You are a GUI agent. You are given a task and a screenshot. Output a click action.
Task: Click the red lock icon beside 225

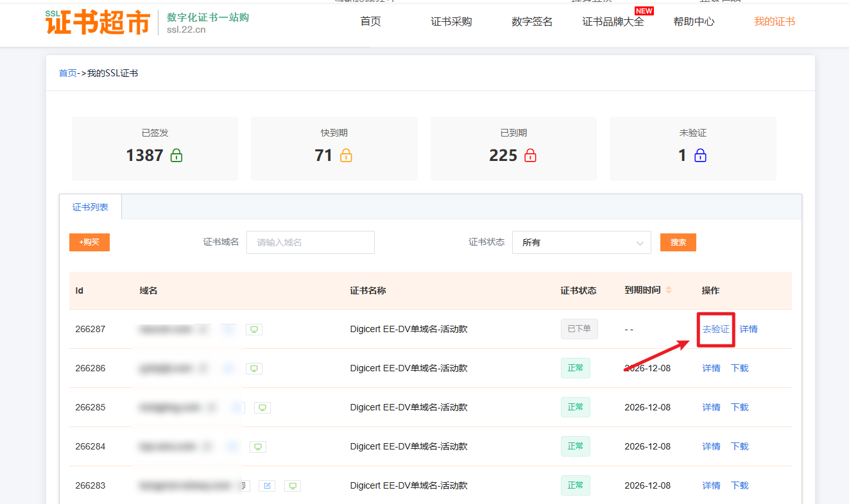530,155
